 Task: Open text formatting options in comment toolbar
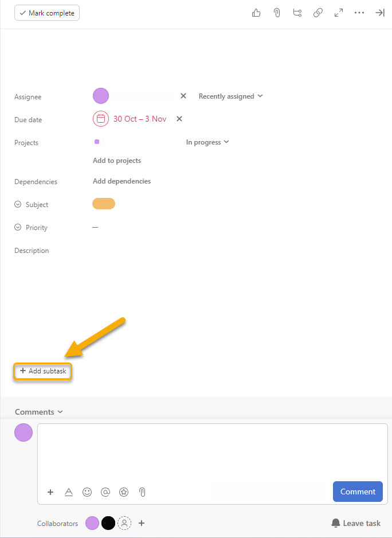[69, 492]
